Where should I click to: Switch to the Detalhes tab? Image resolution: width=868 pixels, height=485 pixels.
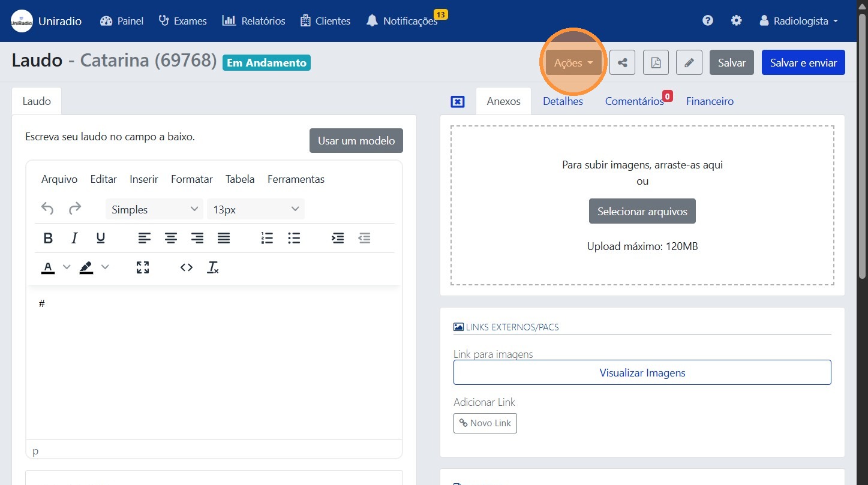(563, 101)
